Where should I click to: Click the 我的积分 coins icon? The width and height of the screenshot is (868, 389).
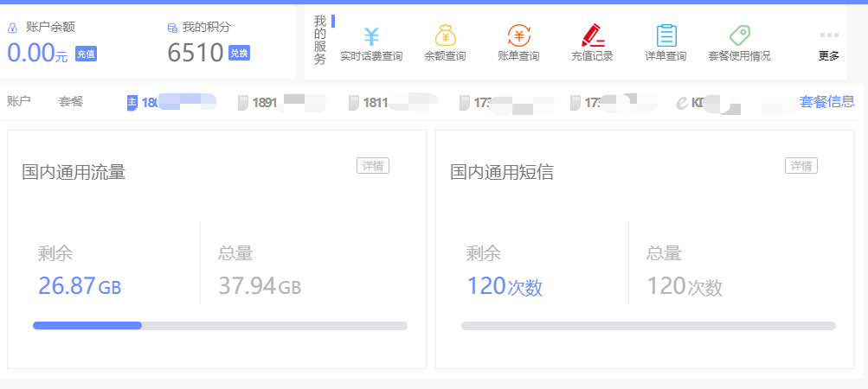coord(172,28)
